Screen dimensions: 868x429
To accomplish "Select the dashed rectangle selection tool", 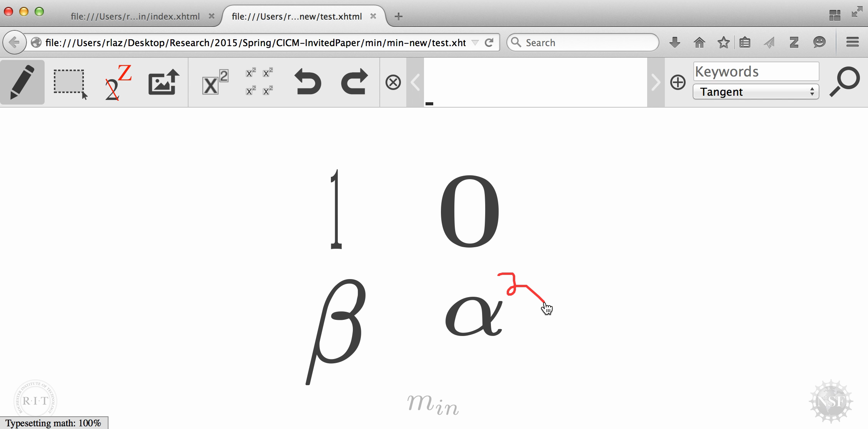I will click(69, 82).
